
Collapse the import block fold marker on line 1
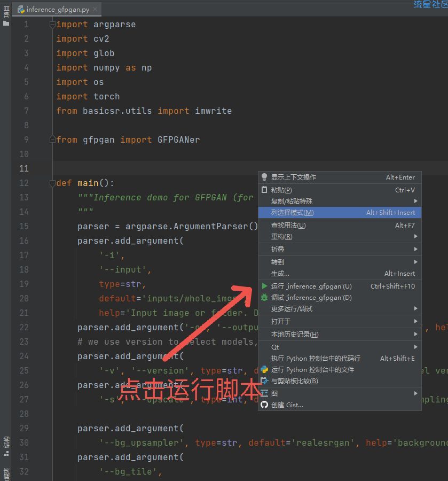(x=52, y=25)
